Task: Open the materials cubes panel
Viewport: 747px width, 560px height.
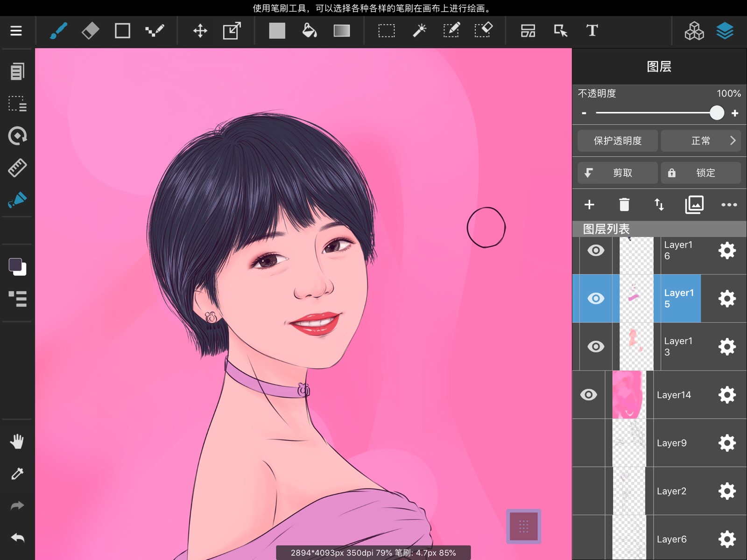Action: 694,31
